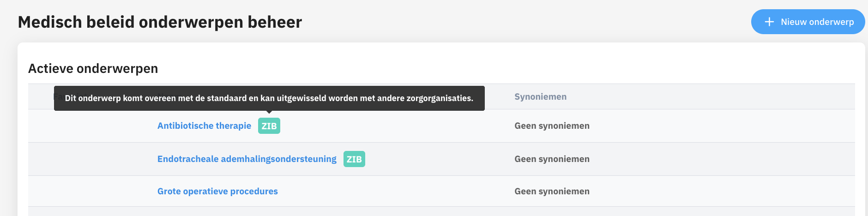Add a new subject with Nieuw onderwerp
This screenshot has width=868, height=216.
click(x=808, y=22)
